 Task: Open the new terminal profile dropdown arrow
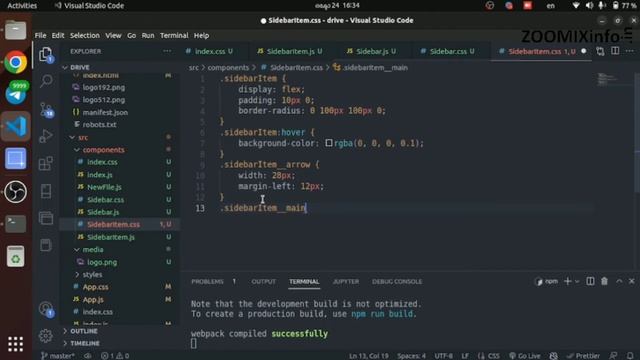[577, 281]
